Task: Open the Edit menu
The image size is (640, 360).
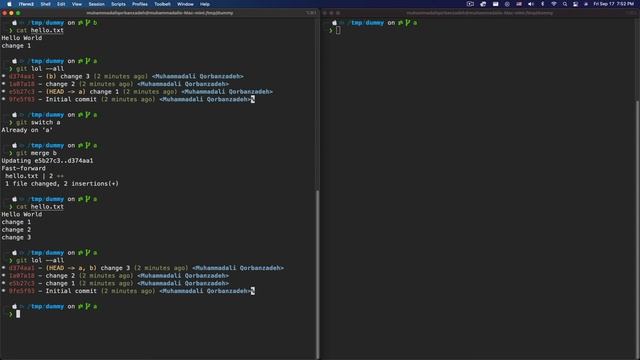Action: tap(61, 4)
